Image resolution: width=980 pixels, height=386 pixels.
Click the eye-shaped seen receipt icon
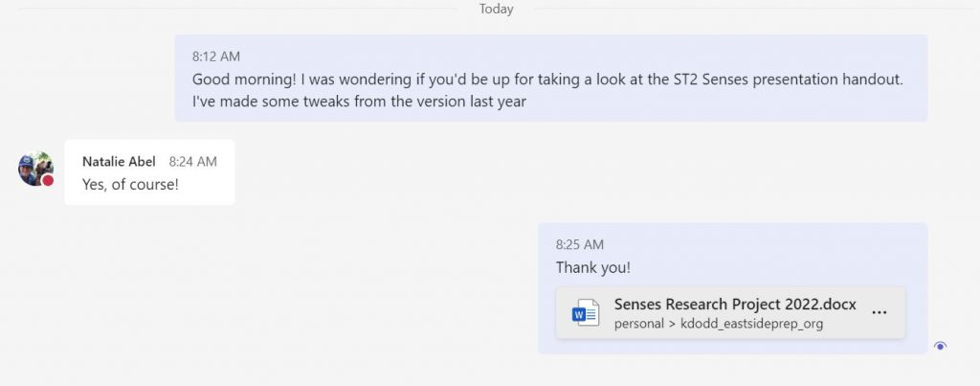(x=940, y=346)
